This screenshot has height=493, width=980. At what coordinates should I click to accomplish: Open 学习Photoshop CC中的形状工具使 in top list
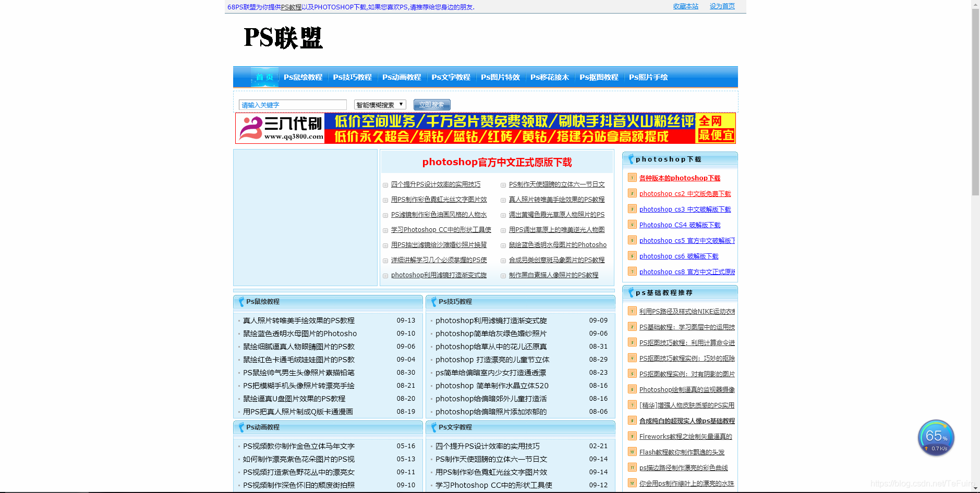point(441,230)
